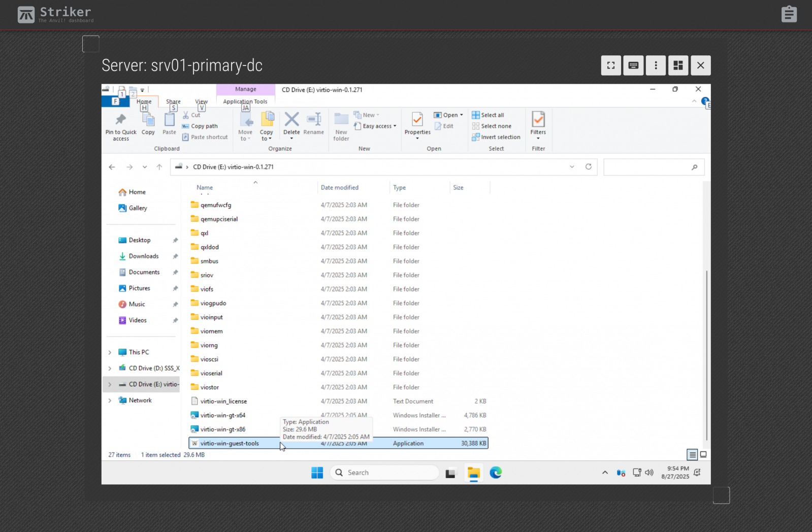The image size is (812, 532).
Task: Open the Striker keyboard shortcut button
Action: pos(633,65)
